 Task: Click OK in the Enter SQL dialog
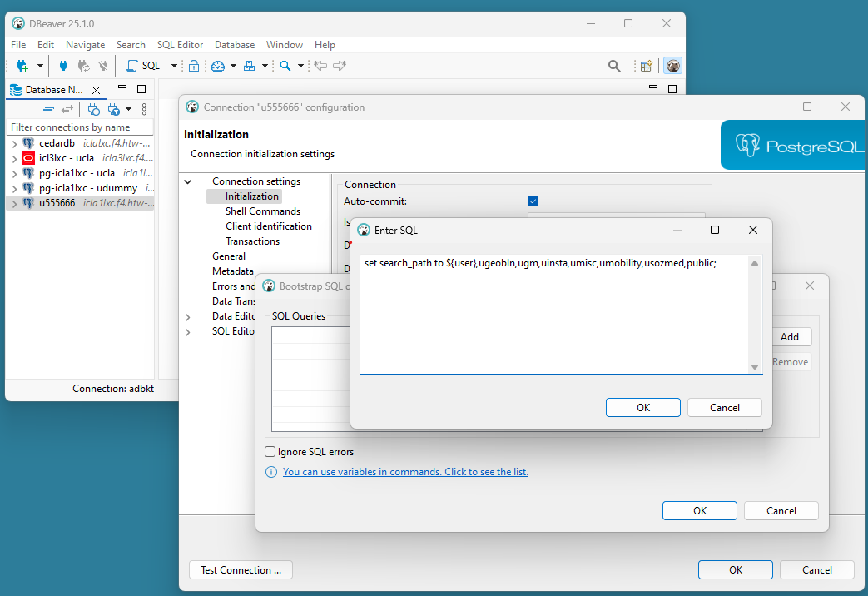(x=643, y=408)
